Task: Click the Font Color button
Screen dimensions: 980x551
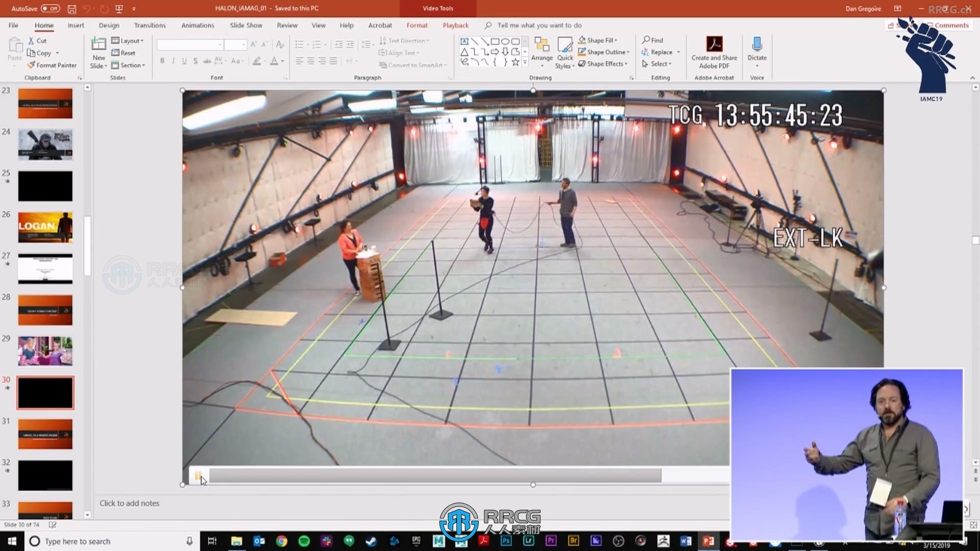Action: (x=274, y=61)
